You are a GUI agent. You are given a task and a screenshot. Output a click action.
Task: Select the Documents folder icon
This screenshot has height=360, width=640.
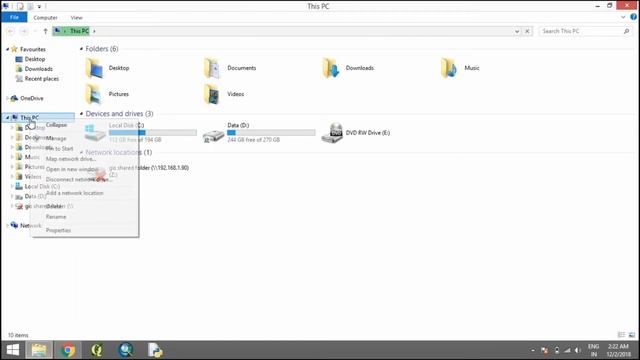click(213, 68)
